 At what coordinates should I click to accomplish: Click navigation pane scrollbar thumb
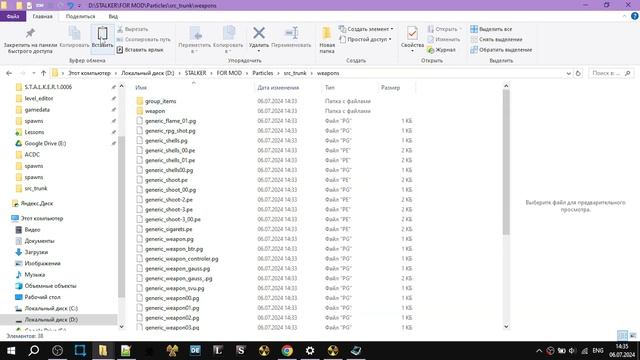[121, 217]
